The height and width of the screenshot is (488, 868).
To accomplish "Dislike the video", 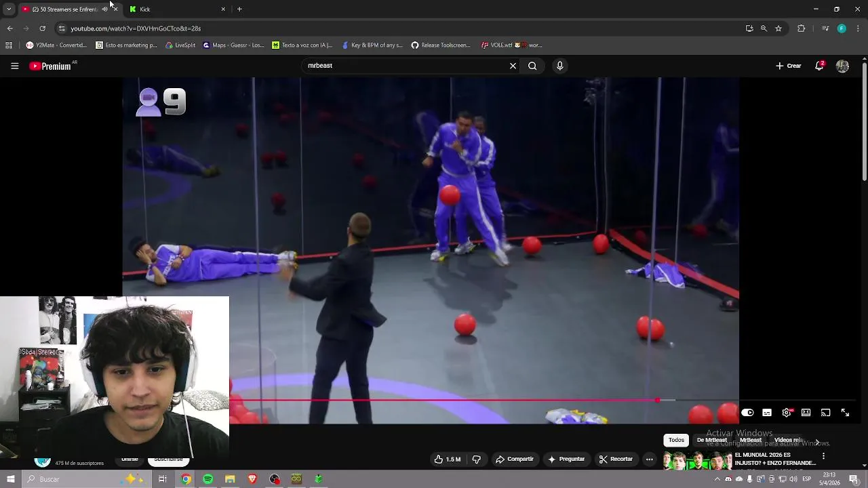I will click(x=477, y=459).
